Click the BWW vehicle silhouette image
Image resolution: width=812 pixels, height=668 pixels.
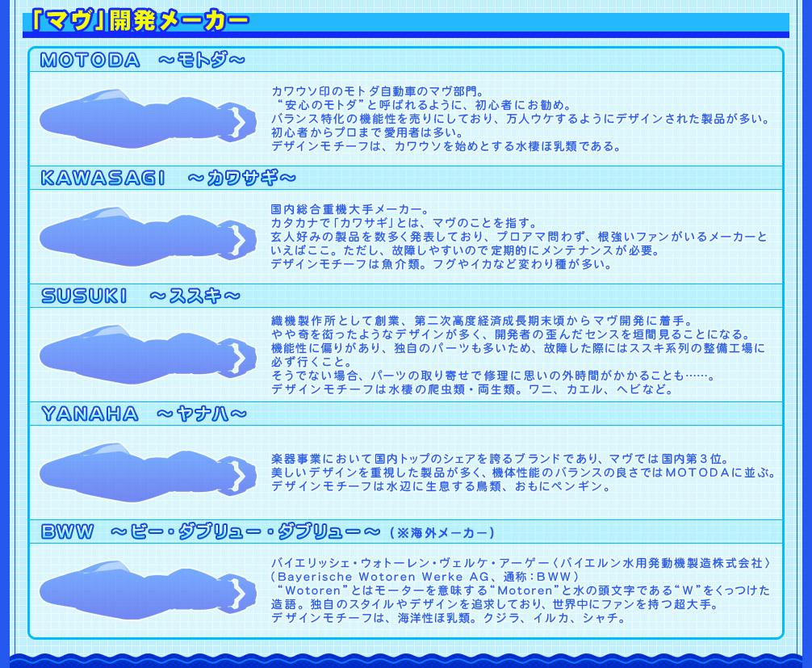pyautogui.click(x=148, y=590)
